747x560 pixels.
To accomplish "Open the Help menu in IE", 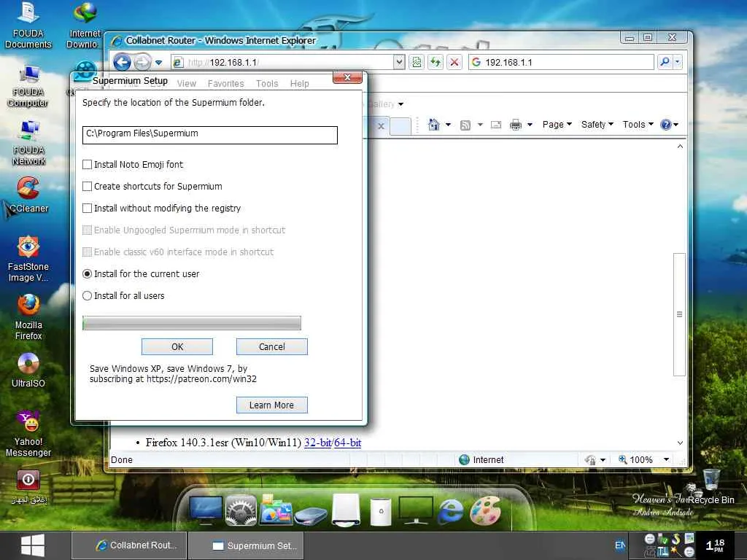I will click(300, 83).
